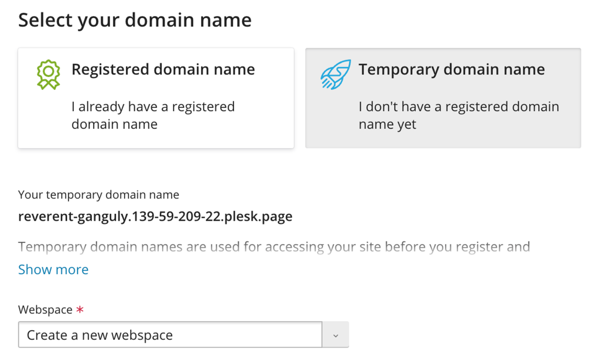Click the Select your domain name heading

(x=135, y=20)
